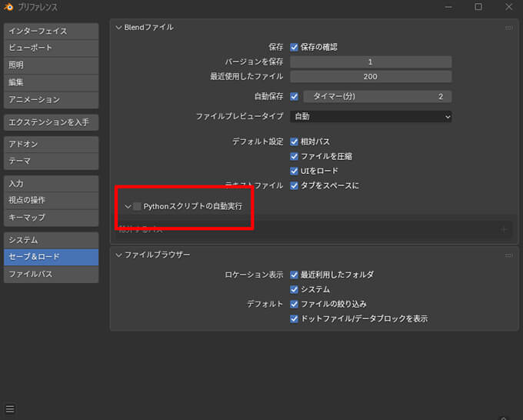523x420 pixels.
Task: Click the タイマー(分) value slider
Action: pyautogui.click(x=377, y=97)
